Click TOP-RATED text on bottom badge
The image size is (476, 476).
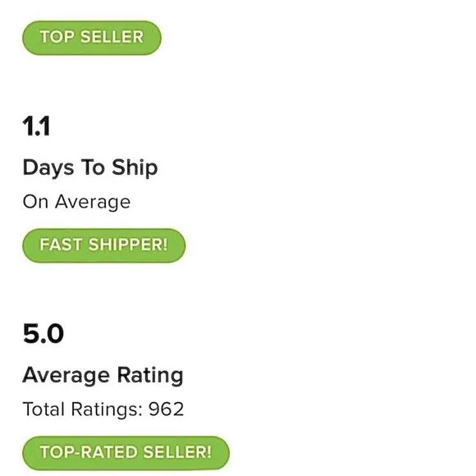[89, 452]
